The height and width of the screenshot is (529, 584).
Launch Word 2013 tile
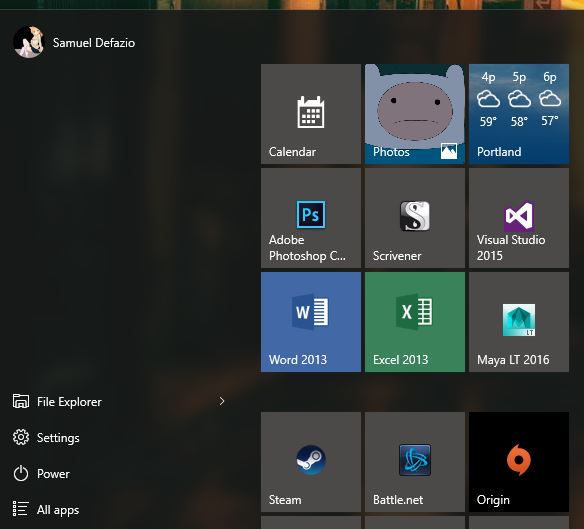311,322
